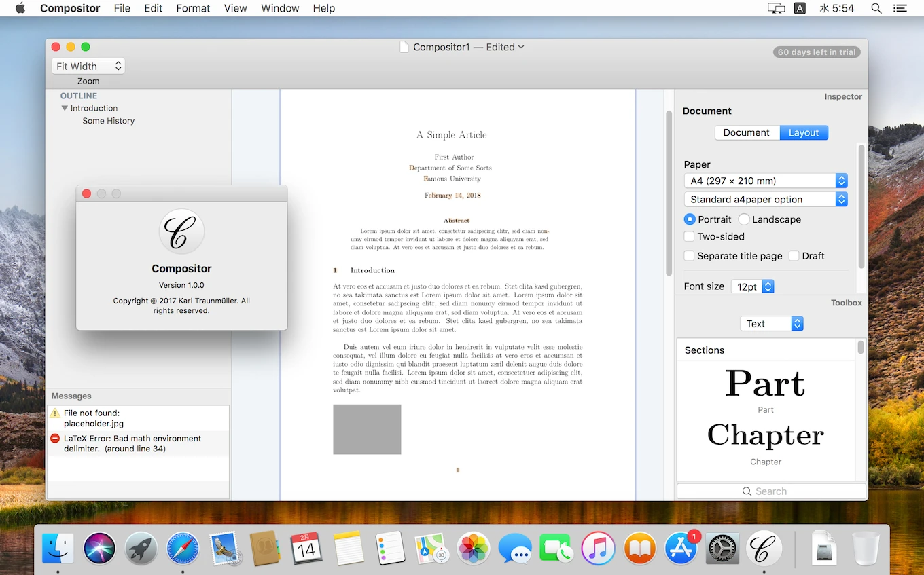Image resolution: width=924 pixels, height=575 pixels.
Task: Open the disk image stack in dock
Action: pyautogui.click(x=823, y=548)
